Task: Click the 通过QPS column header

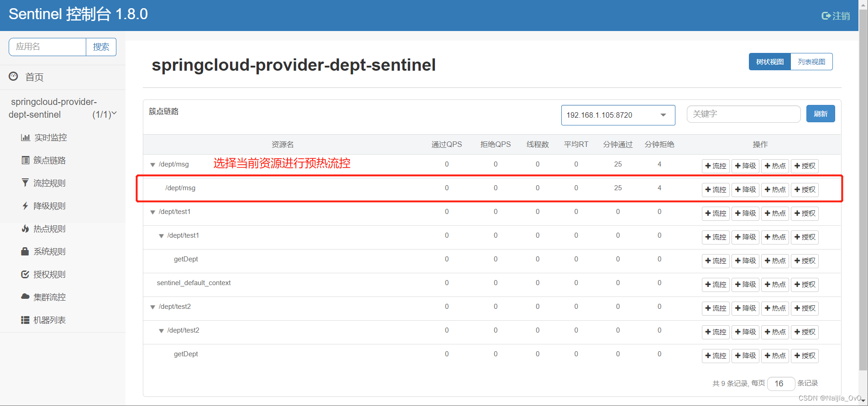Action: pyautogui.click(x=446, y=144)
